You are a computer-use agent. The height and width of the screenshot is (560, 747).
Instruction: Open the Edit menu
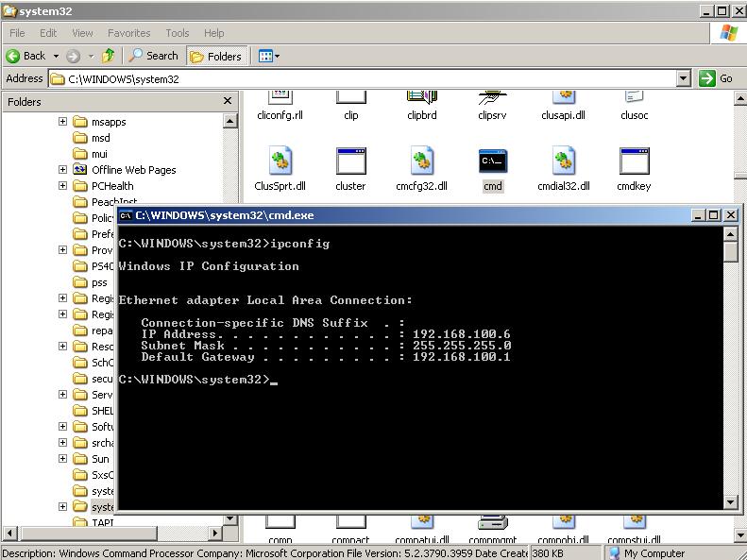[48, 33]
